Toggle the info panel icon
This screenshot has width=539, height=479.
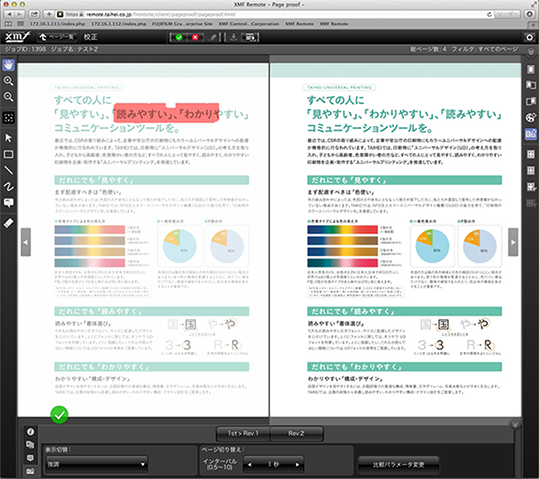(31, 432)
